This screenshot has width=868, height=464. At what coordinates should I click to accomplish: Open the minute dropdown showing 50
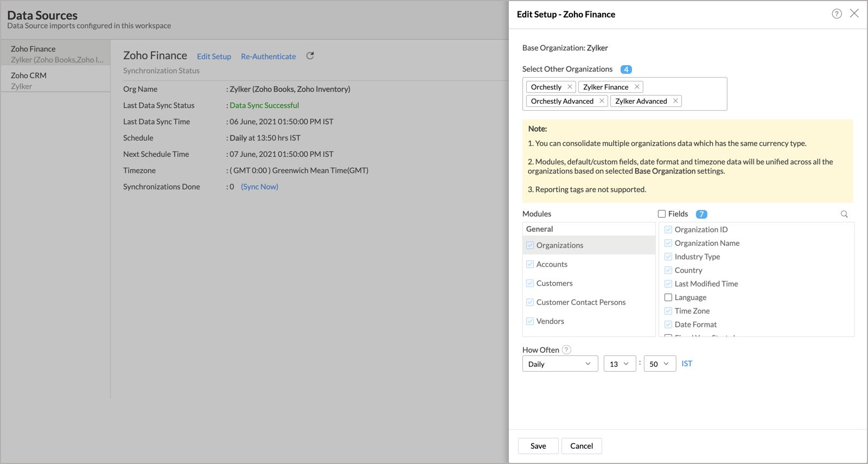tap(660, 364)
